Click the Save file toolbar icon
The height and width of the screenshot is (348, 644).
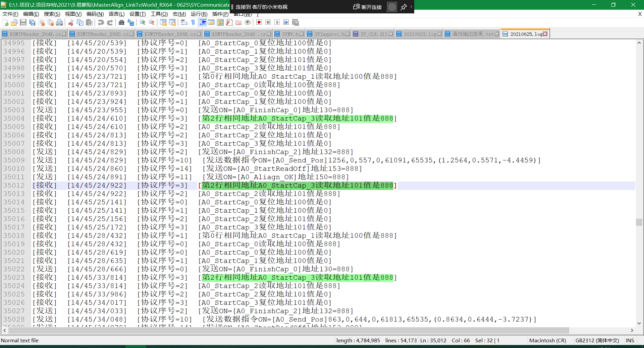pos(23,22)
